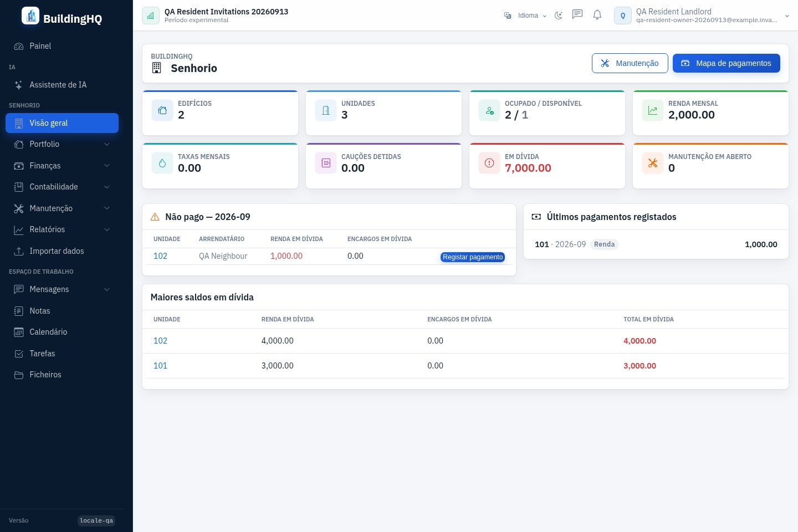Image resolution: width=798 pixels, height=532 pixels.
Task: Click Registar pagamento for unit 102
Action: 473,257
